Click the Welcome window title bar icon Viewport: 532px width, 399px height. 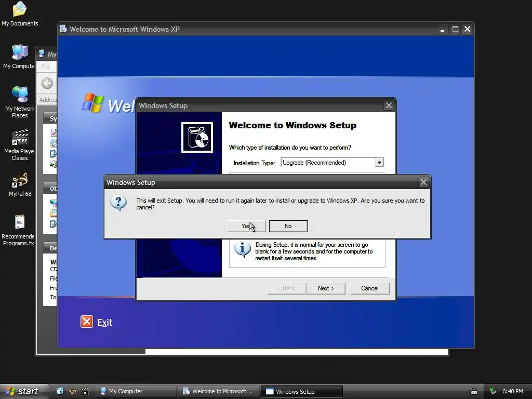pos(63,29)
